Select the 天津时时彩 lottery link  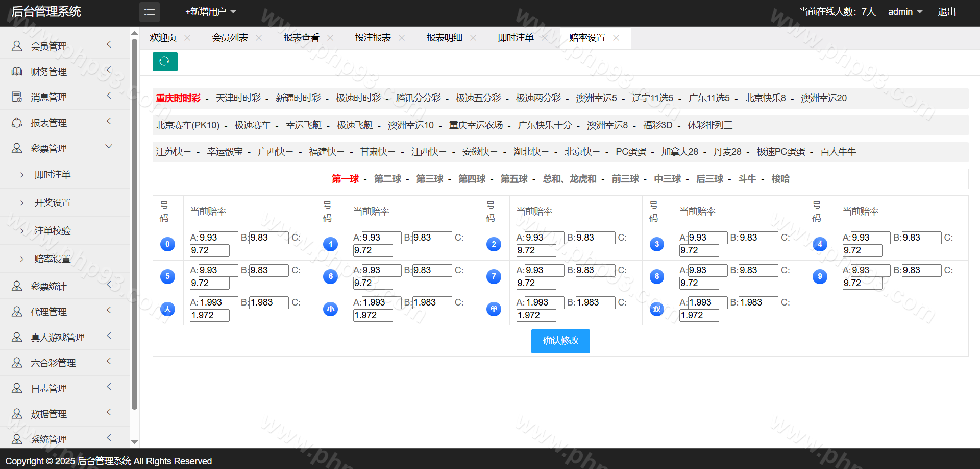238,98
